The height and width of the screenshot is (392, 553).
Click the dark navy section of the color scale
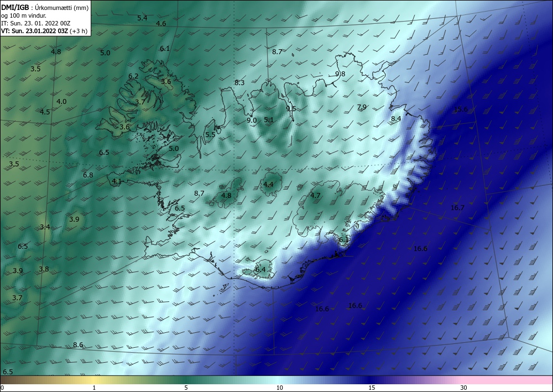(x=371, y=380)
